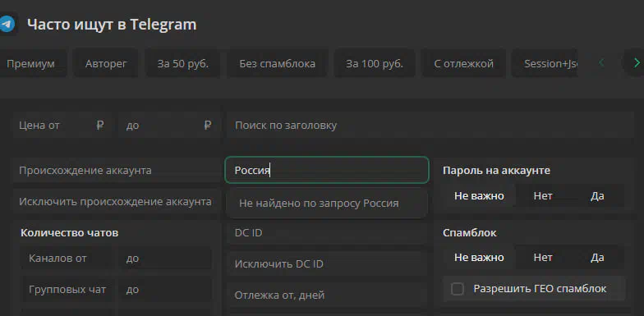Screen dimensions: 644x316
Task: Pick the За 100 руб. tag
Action: (375, 64)
